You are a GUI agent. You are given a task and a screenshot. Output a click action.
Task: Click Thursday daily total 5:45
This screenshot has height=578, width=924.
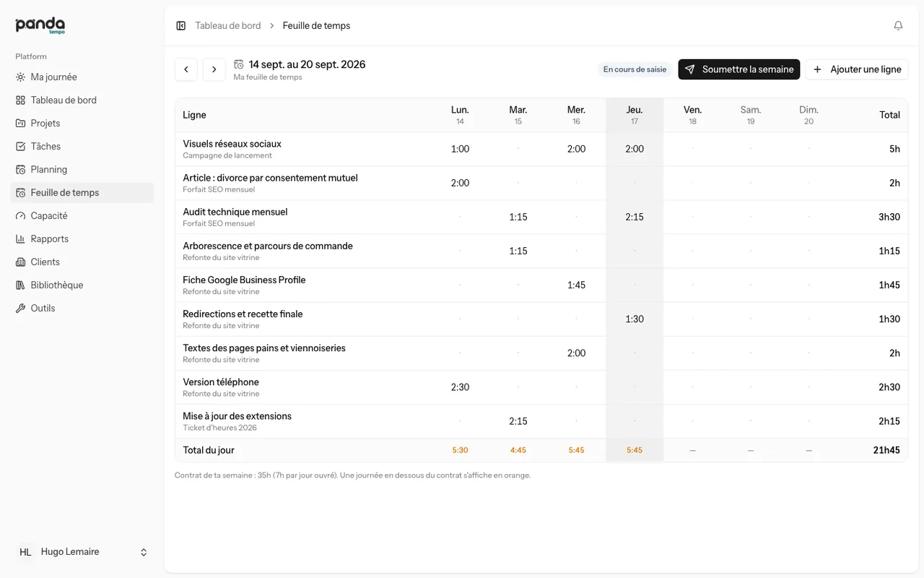tap(635, 450)
